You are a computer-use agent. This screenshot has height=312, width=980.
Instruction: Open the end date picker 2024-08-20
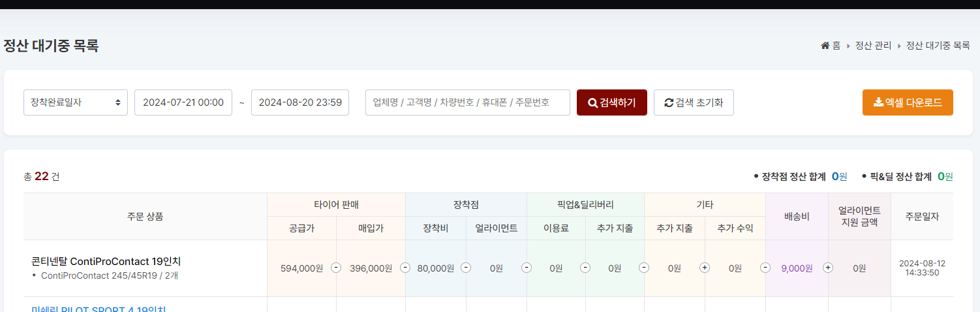coord(300,102)
